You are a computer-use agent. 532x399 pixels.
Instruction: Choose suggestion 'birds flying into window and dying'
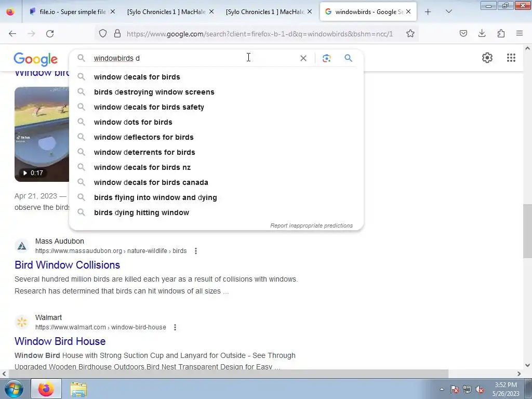coord(216,197)
